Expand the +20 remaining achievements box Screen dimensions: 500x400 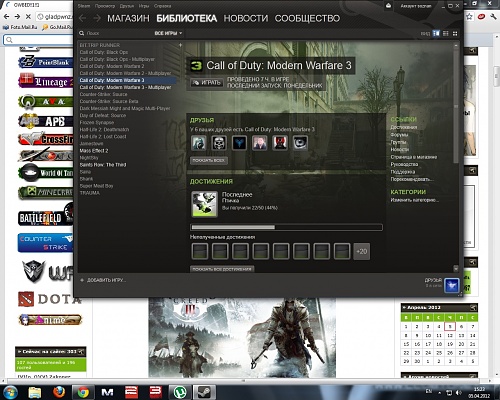(x=362, y=251)
